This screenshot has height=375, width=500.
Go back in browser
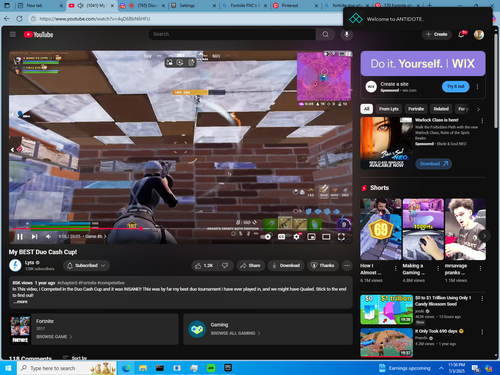click(7, 19)
